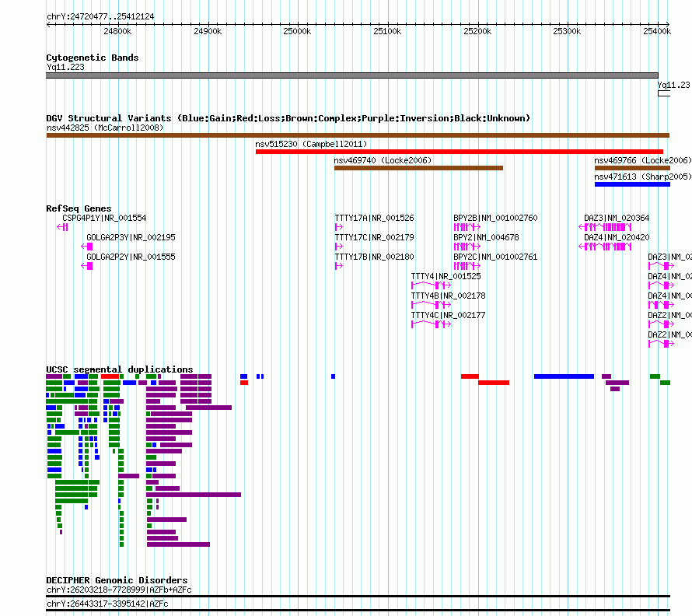Viewport: 692px width, 616px height.
Task: Select the BPY2 NM_004678 gene glyph
Action: click(x=467, y=247)
